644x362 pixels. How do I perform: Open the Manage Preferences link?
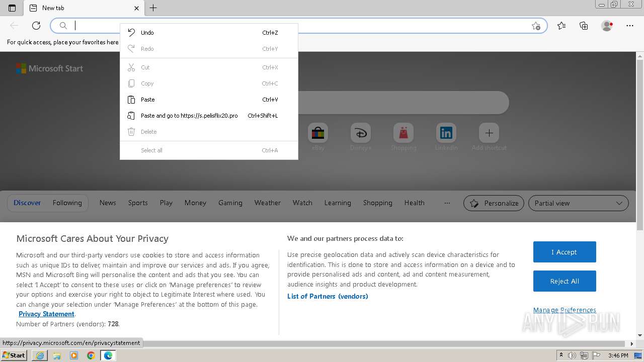[565, 310]
